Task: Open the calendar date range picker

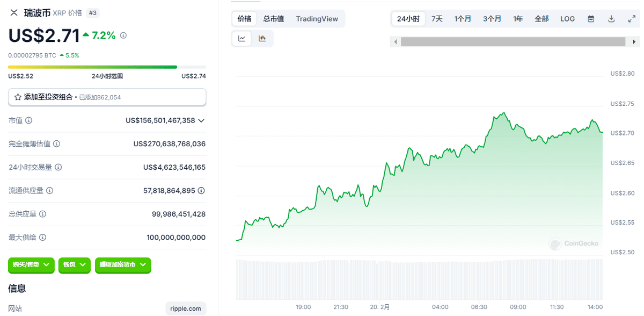Action: coord(591,19)
